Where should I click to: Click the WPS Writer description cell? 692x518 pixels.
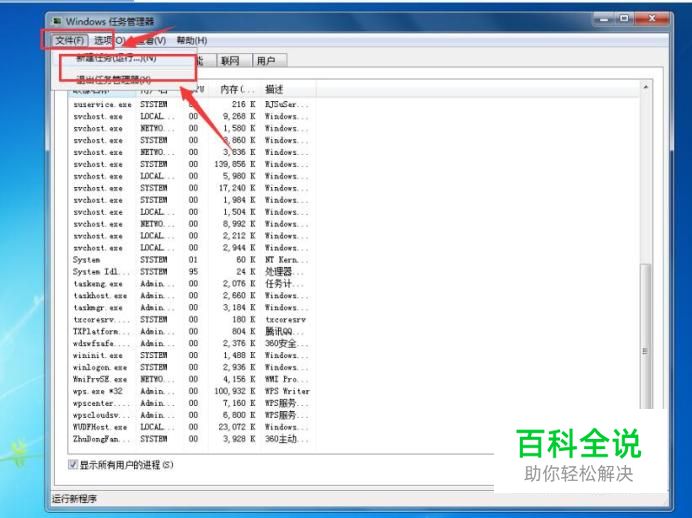coord(287,391)
